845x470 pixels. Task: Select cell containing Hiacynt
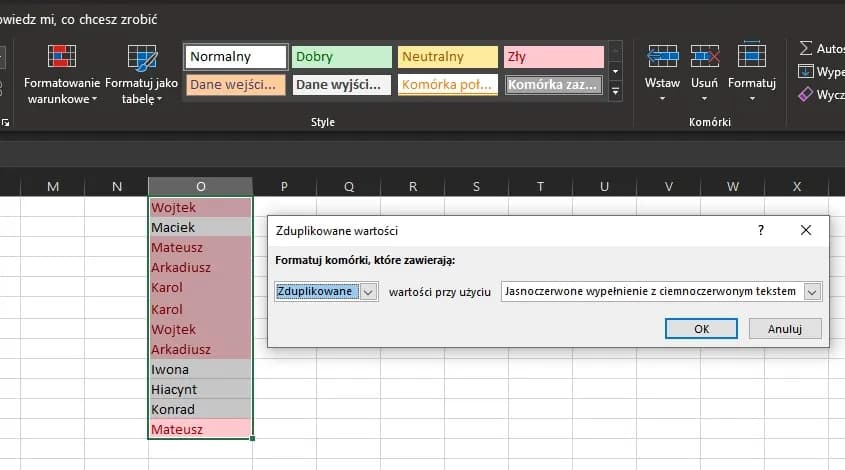[200, 389]
